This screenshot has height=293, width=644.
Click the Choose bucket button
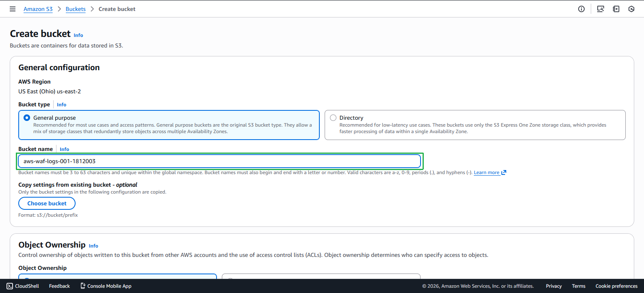pos(47,203)
